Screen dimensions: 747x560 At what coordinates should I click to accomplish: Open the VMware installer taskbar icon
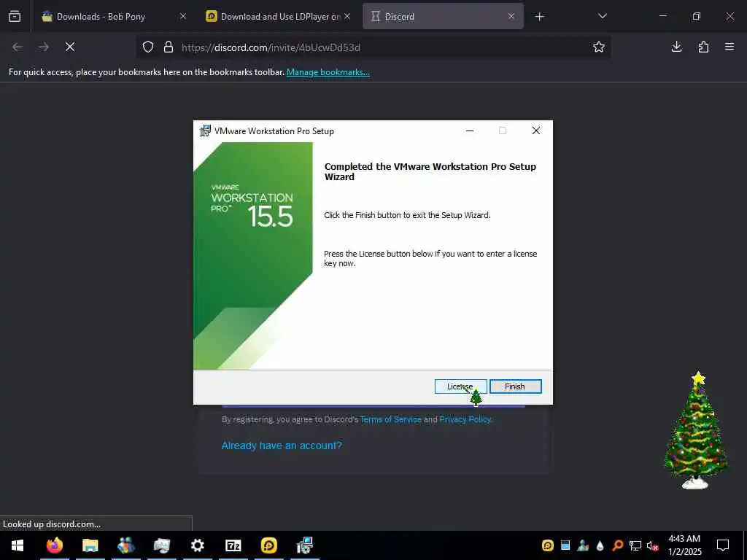pos(305,545)
